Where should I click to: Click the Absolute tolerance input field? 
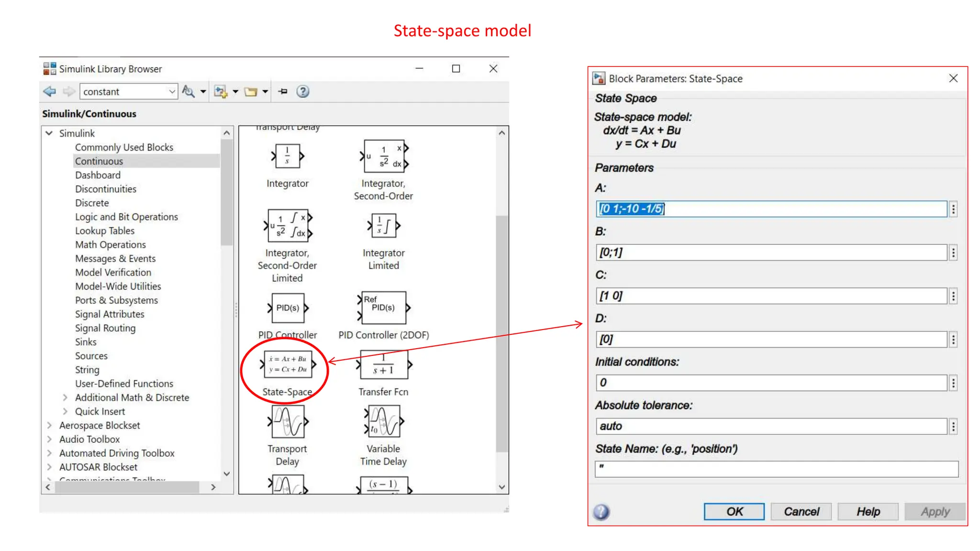pyautogui.click(x=771, y=426)
